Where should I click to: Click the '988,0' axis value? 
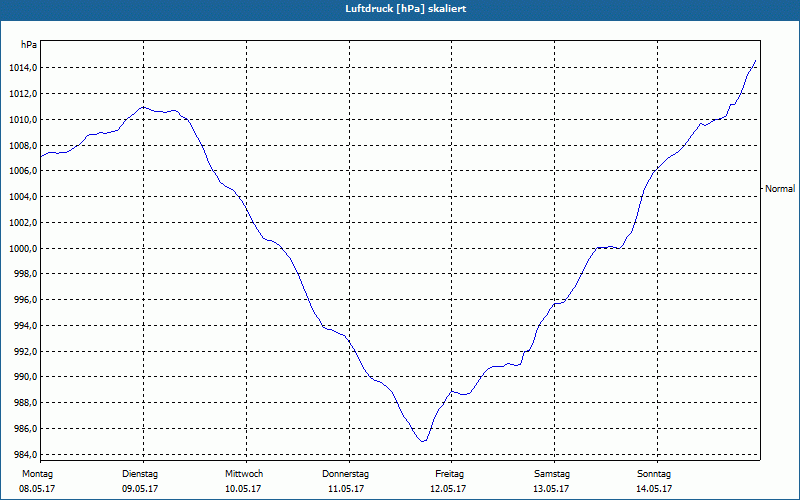[25, 403]
